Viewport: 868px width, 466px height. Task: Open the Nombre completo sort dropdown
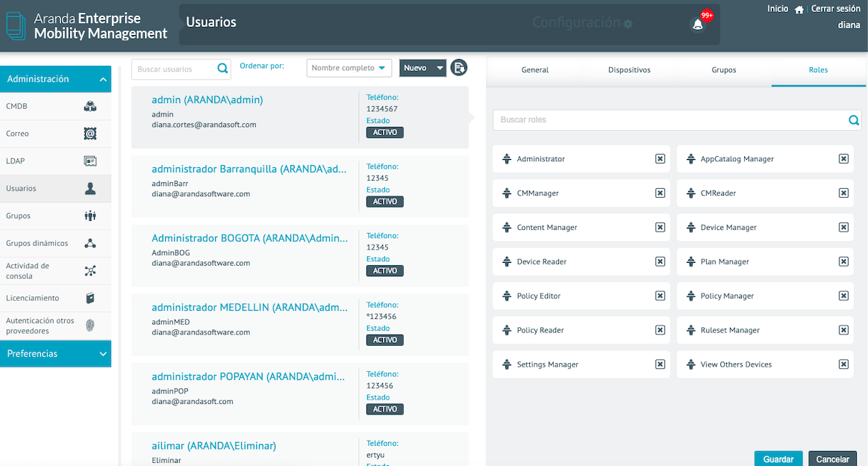point(349,68)
